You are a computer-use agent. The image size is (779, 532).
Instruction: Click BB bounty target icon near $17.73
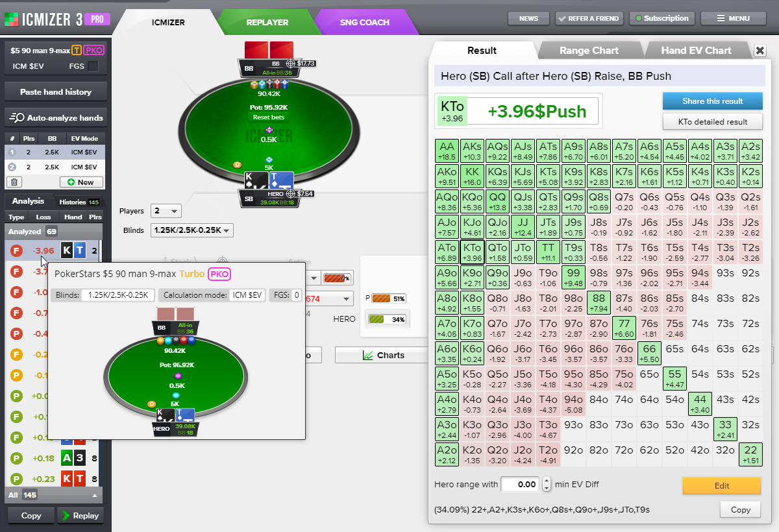[x=291, y=64]
